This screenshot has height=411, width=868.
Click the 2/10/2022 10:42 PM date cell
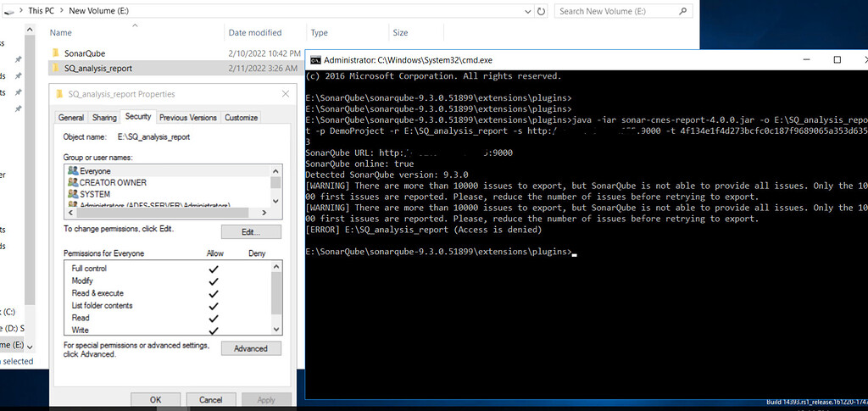pyautogui.click(x=264, y=53)
